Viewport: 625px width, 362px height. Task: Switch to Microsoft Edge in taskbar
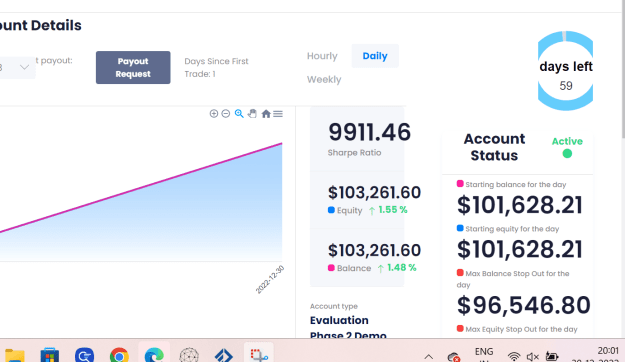coord(154,355)
